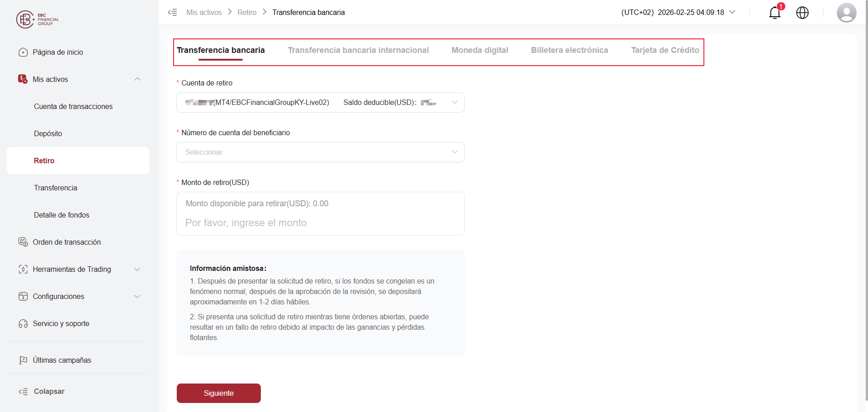
Task: Click the globe language icon
Action: tap(802, 13)
